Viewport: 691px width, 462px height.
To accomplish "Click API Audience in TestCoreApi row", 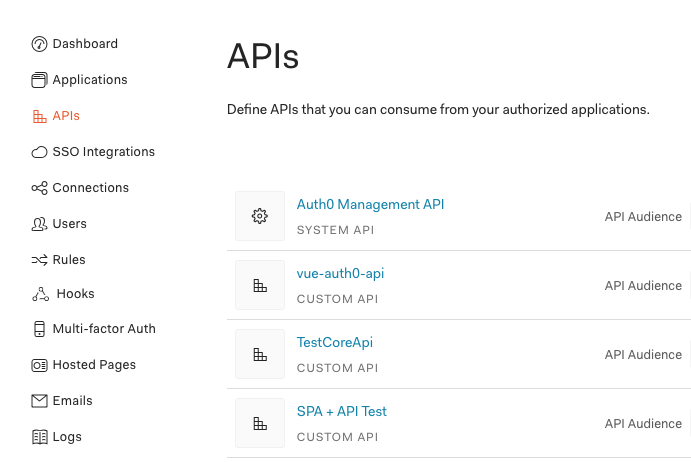I will pos(643,355).
